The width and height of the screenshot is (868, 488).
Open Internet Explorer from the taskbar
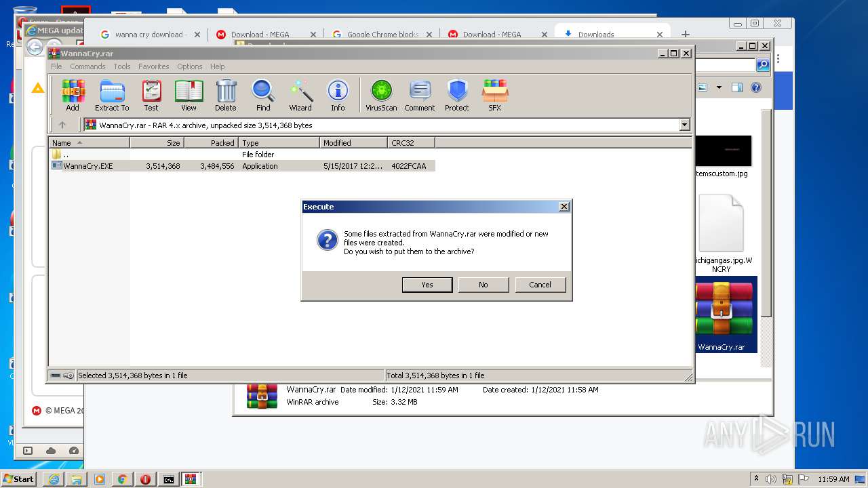pyautogui.click(x=54, y=479)
